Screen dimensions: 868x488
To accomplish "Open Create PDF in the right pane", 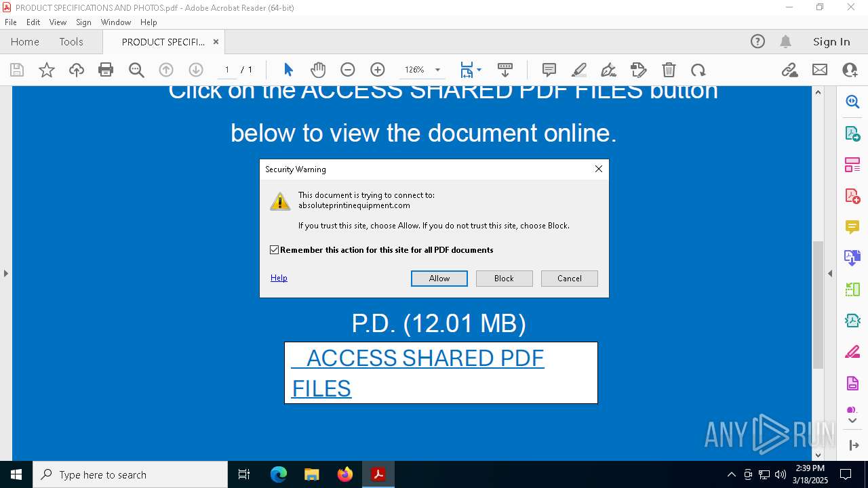I will [852, 196].
